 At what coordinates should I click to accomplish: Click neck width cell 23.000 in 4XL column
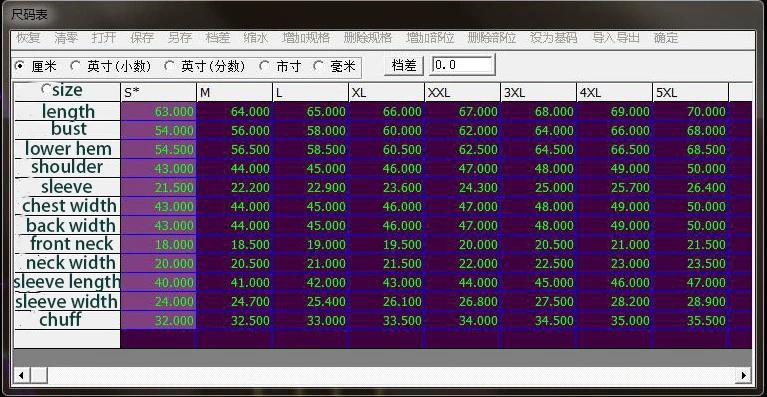point(615,263)
